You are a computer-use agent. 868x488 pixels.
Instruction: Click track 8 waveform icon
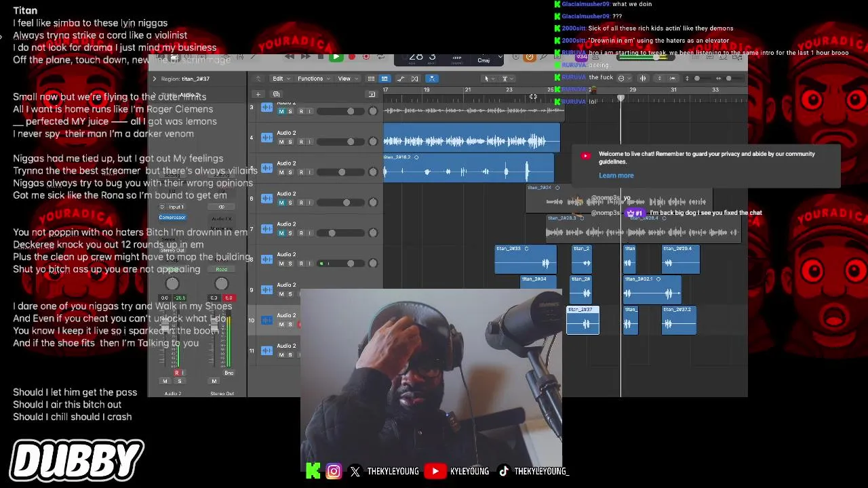pos(267,260)
